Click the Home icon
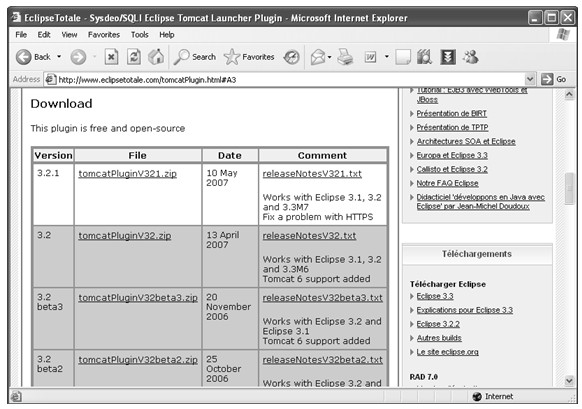The height and width of the screenshot is (409, 582). pyautogui.click(x=156, y=57)
